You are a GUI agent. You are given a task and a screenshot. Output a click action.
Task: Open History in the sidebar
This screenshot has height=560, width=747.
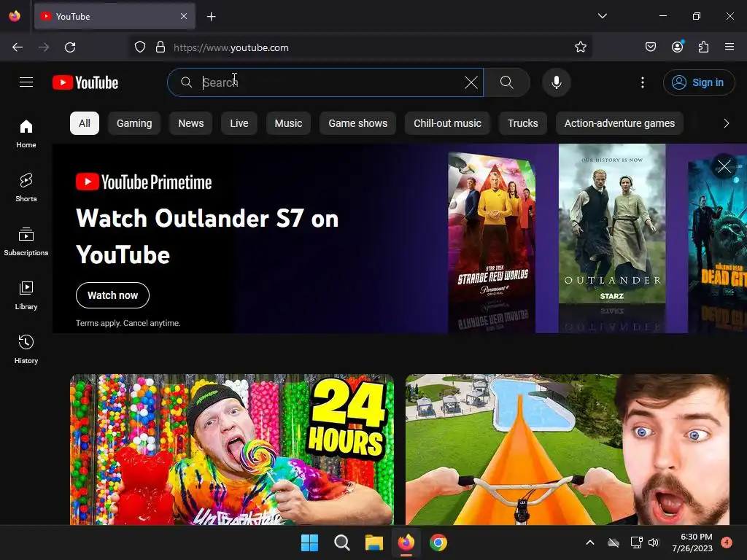(26, 349)
